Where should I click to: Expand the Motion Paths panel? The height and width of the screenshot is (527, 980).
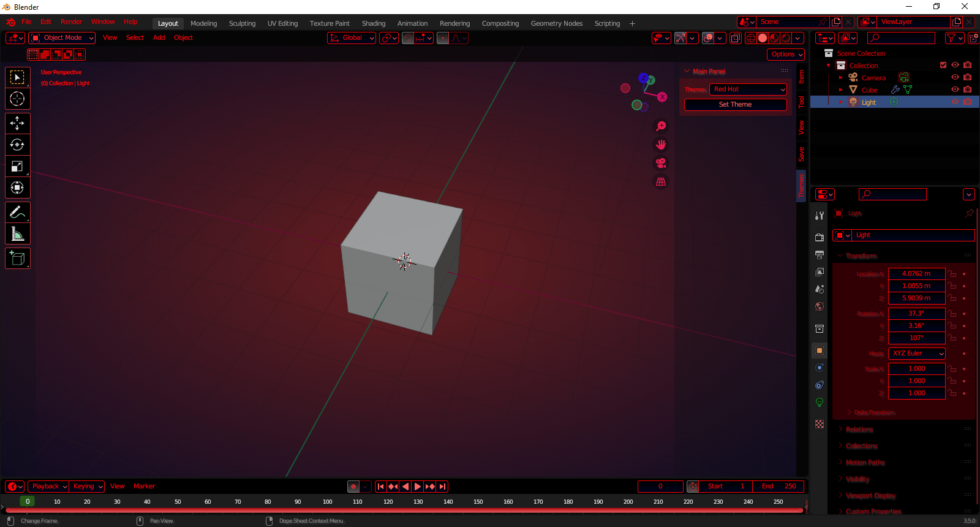tap(865, 463)
